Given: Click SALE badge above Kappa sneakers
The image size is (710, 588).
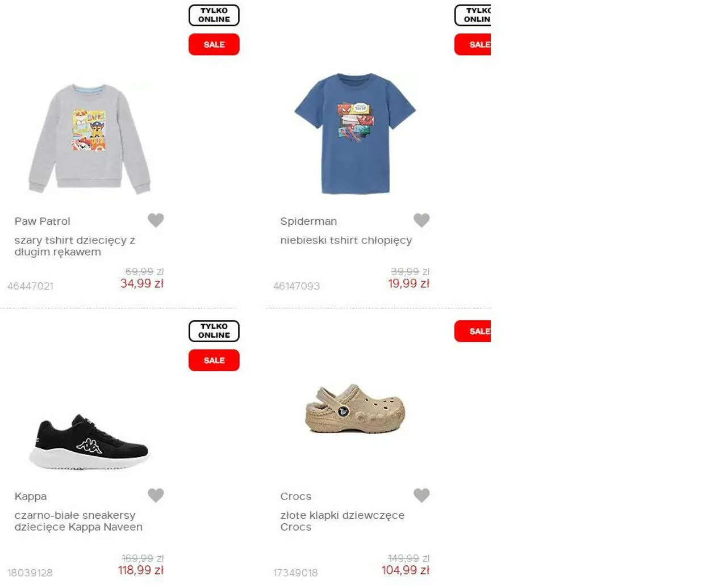Looking at the screenshot, I should click(214, 360).
